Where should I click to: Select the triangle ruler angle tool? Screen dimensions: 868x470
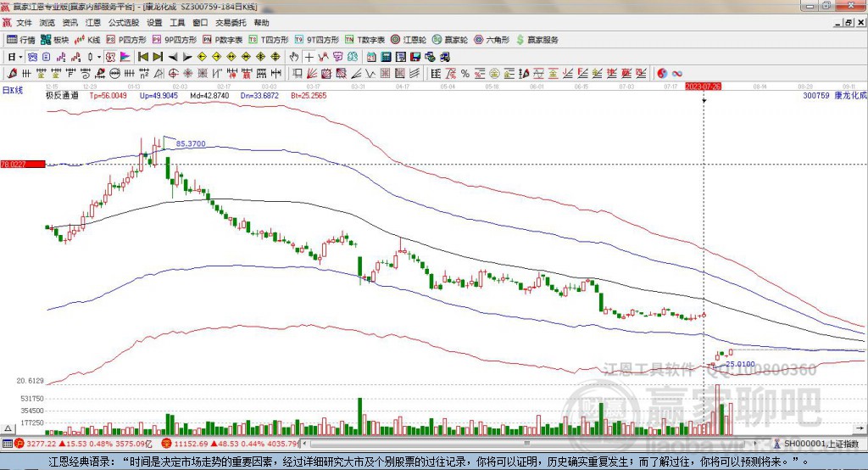(x=159, y=73)
